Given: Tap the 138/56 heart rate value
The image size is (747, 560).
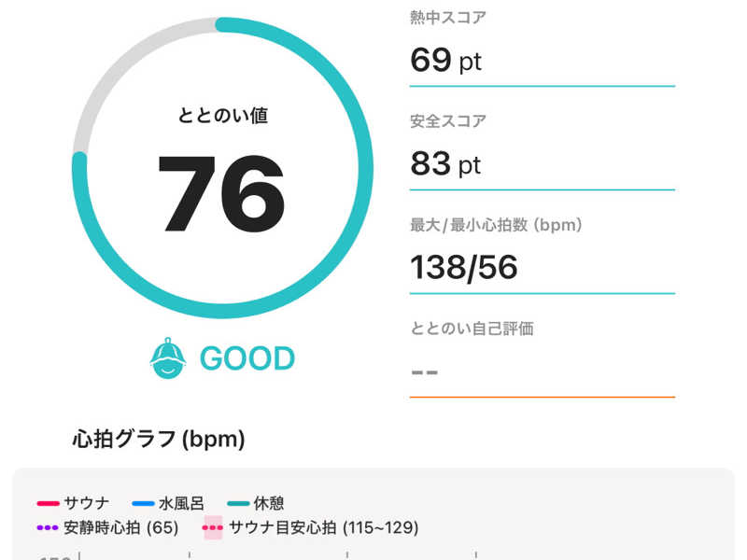Looking at the screenshot, I should point(464,269).
